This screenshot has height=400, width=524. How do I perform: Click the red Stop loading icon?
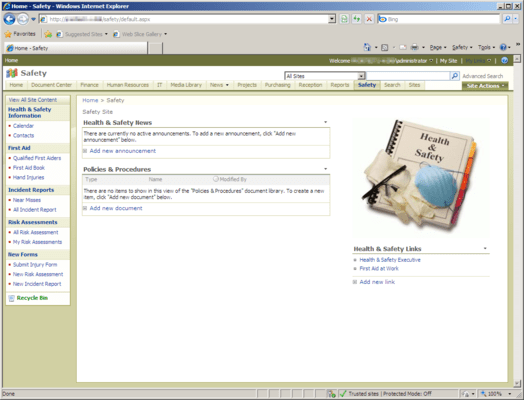click(369, 19)
